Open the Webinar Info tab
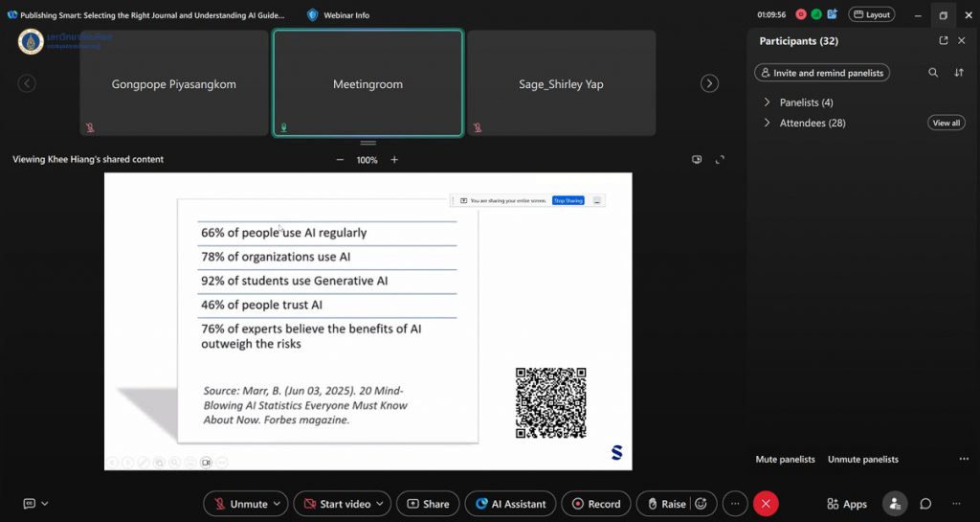This screenshot has width=980, height=522. coord(339,15)
